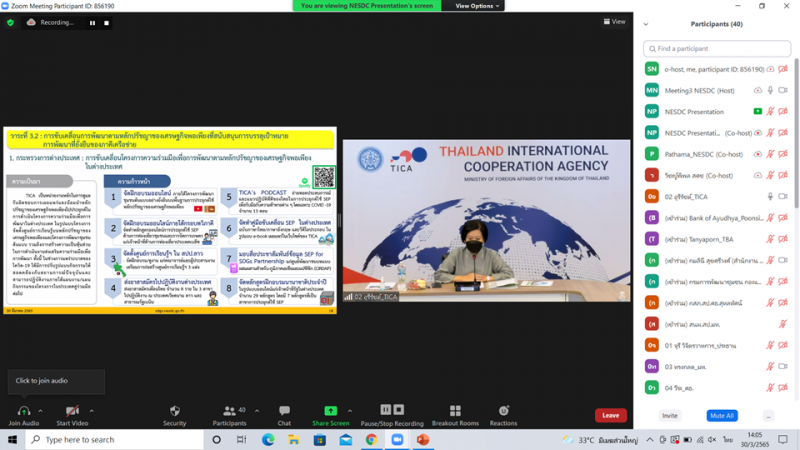800x450 pixels.
Task: Open Google Chrome from taskbar
Action: coord(371,439)
